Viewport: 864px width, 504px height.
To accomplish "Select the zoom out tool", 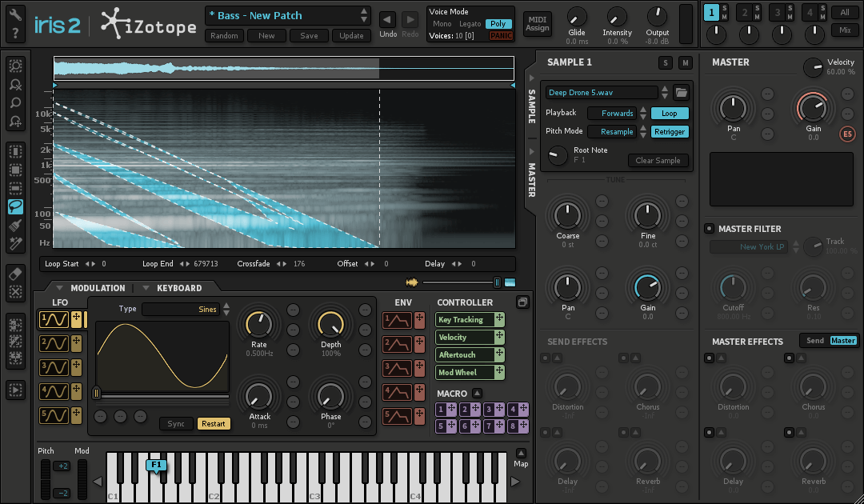I will 15,84.
